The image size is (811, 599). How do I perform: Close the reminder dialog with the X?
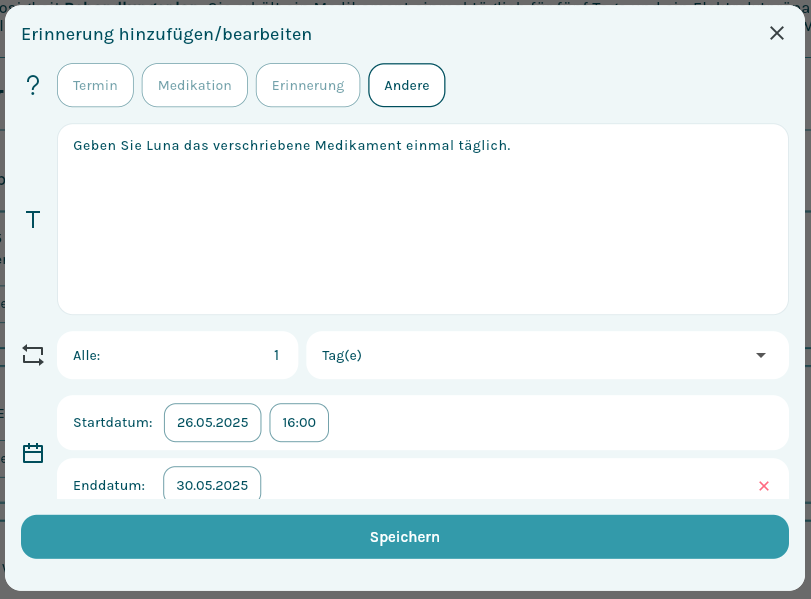[777, 33]
